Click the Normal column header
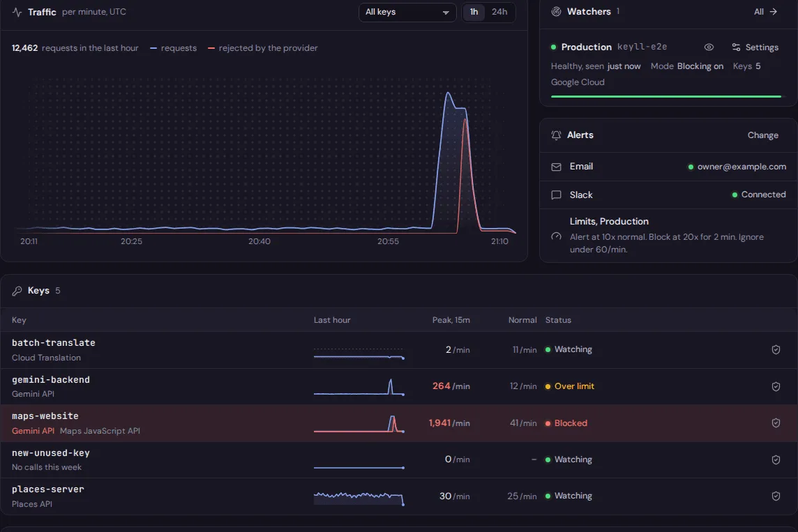Viewport: 798px width, 532px height. [522, 321]
